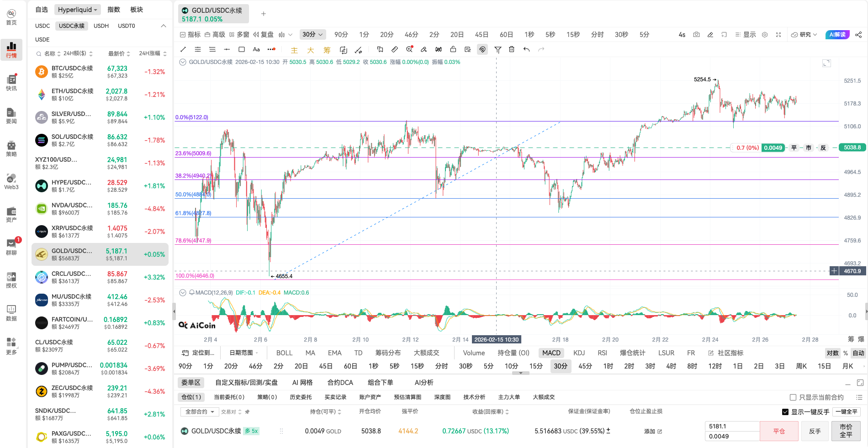
Task: Uncheck 显示一键反手 checkbox
Action: point(785,412)
